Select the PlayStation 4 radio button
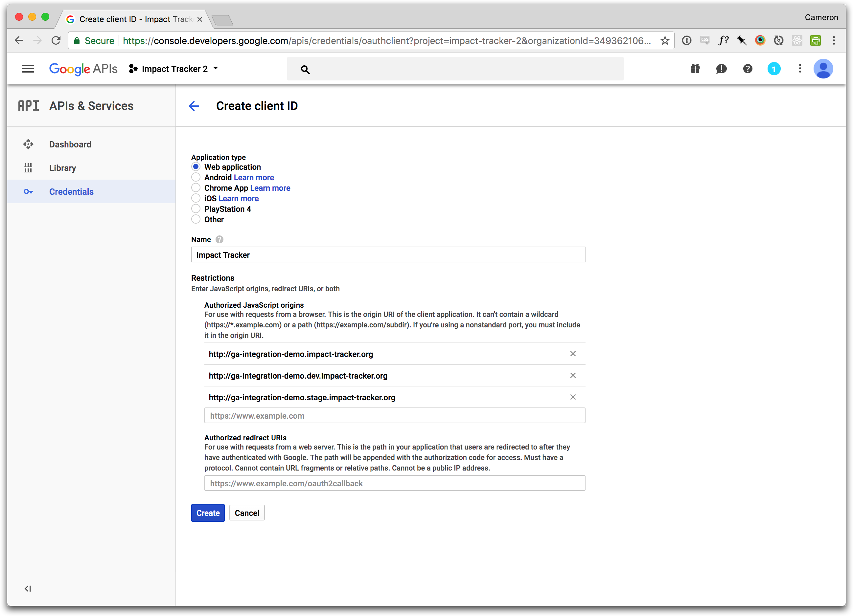This screenshot has width=853, height=616. (x=196, y=209)
